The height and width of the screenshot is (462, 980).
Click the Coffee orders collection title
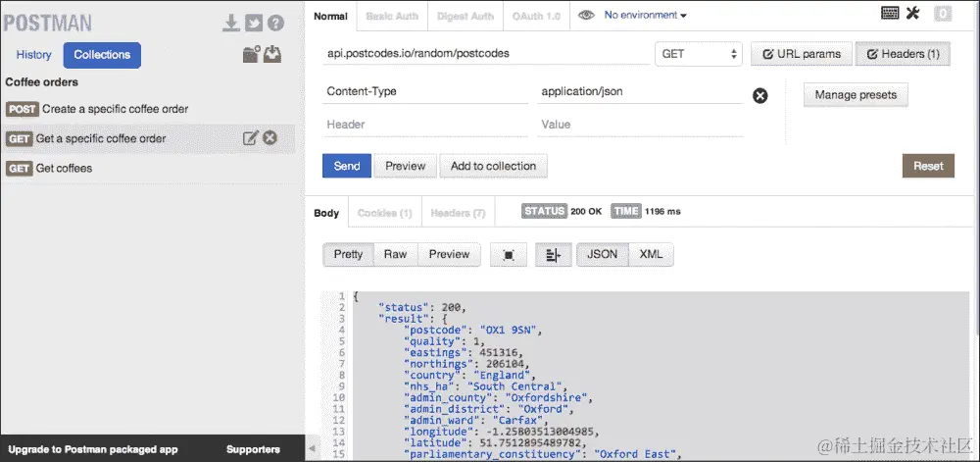click(42, 81)
